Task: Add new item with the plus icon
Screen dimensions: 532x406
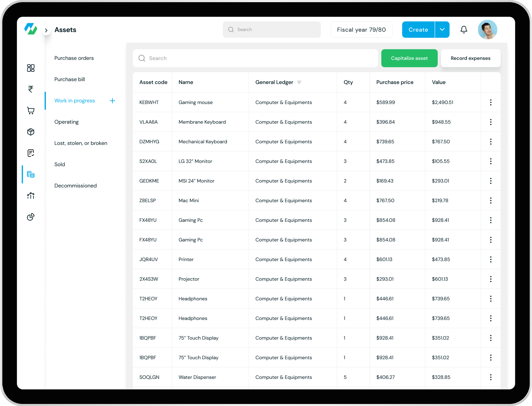Action: tap(112, 101)
